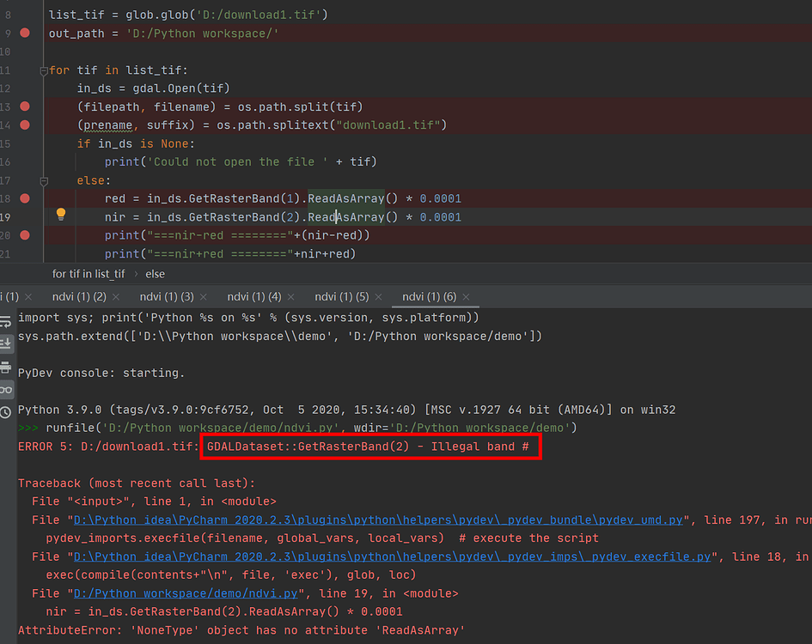Viewport: 812px width, 644px height.
Task: Close the ndvi (1) (6) console tab
Action: click(x=467, y=297)
